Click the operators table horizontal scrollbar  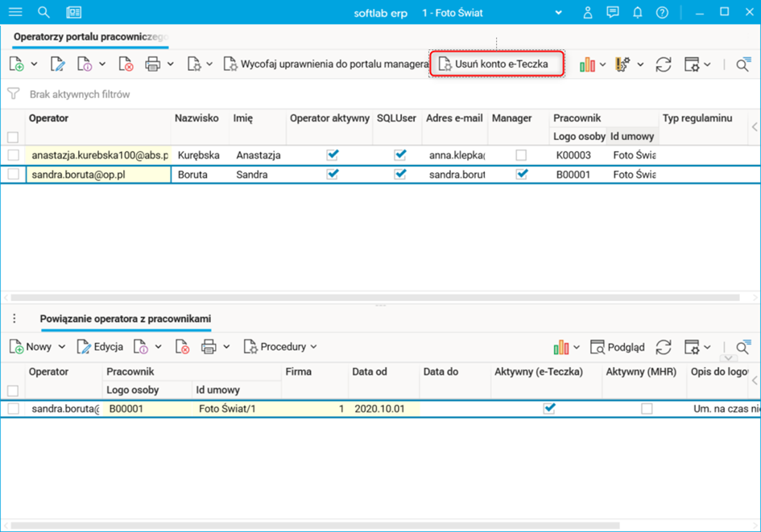click(374, 297)
